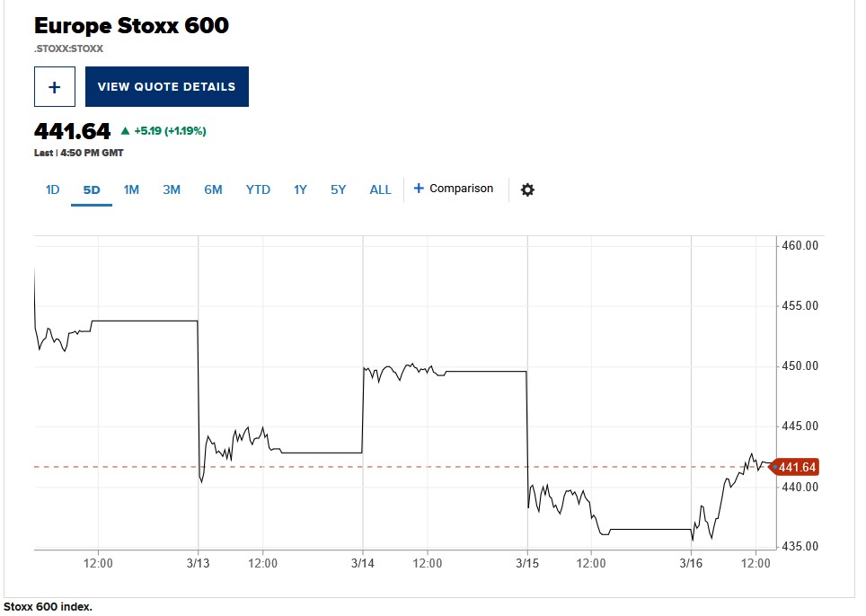Screen dimensions: 866x616
Task: Switch chart to 1M range
Action: 131,189
